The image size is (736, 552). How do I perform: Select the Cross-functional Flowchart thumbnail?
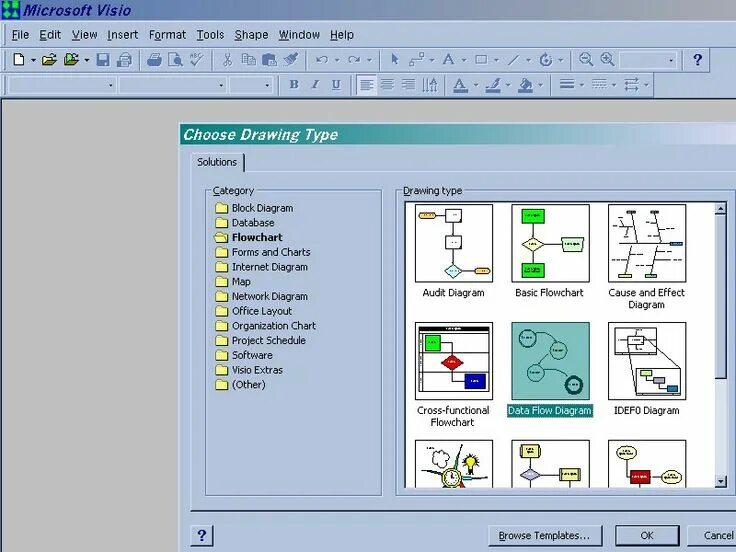pyautogui.click(x=454, y=361)
